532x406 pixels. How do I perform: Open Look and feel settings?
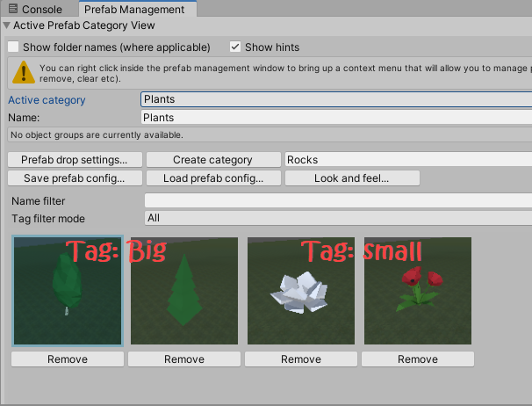coord(352,178)
